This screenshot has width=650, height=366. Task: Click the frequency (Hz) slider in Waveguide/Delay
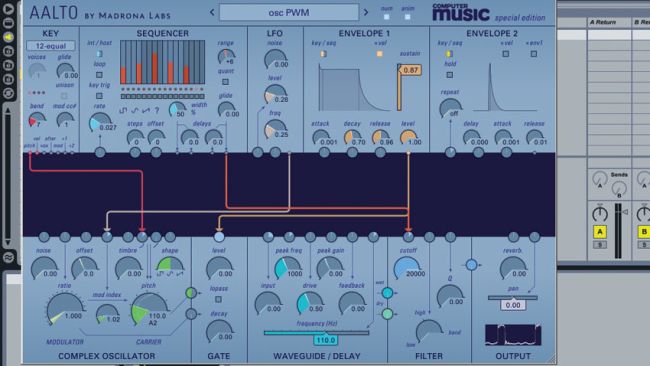click(316, 332)
